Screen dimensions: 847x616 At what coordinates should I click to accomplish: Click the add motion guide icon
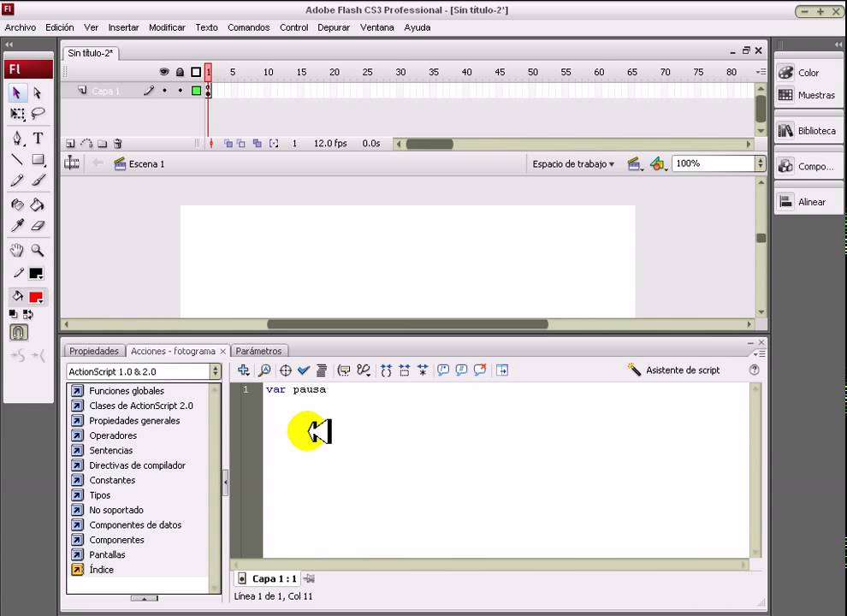pyautogui.click(x=86, y=144)
